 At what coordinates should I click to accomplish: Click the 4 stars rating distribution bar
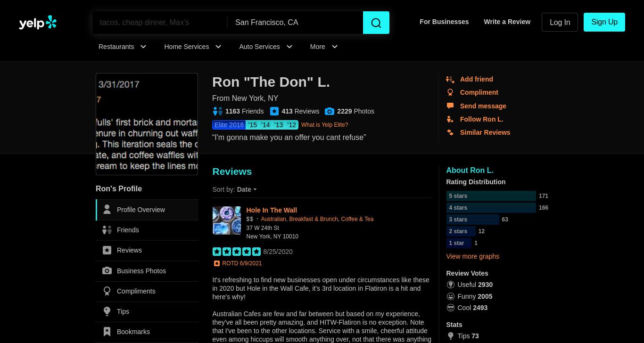pos(491,208)
